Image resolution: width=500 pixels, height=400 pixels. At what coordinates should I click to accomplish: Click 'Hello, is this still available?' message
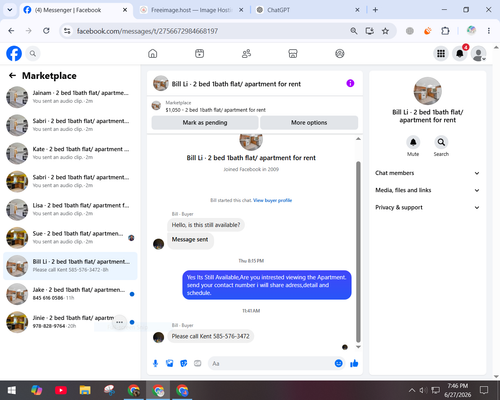point(206,225)
